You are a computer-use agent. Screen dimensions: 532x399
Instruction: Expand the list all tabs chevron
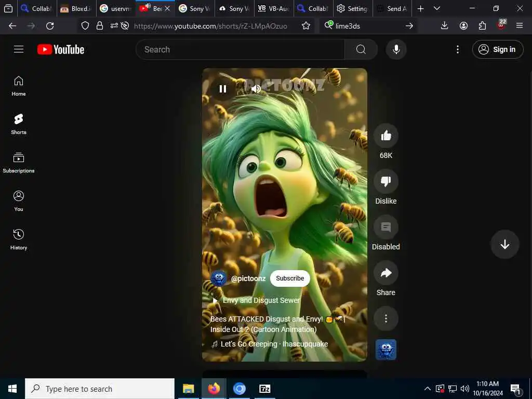[437, 8]
